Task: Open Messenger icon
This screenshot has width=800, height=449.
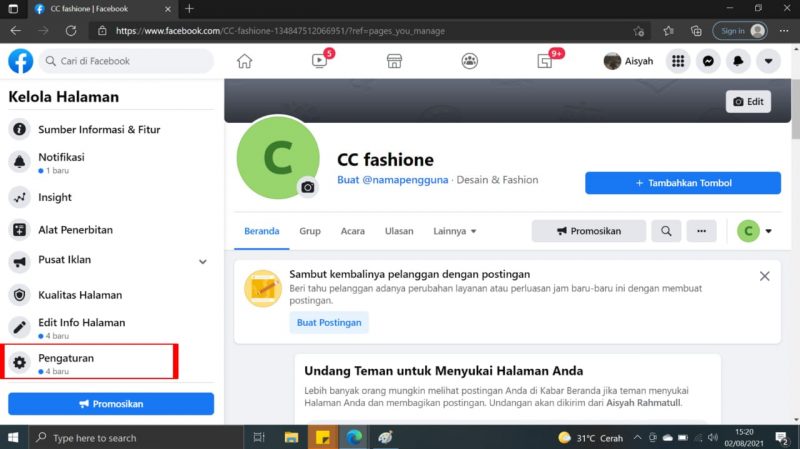Action: 708,61
